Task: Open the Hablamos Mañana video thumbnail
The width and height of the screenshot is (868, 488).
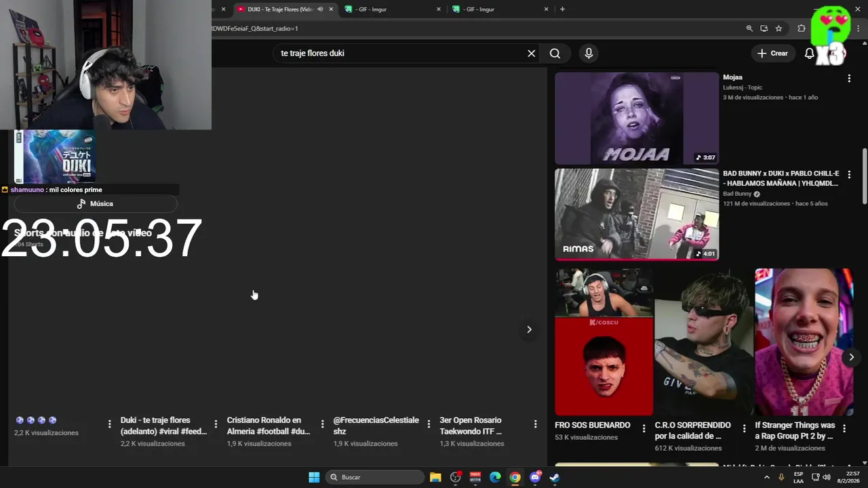Action: pyautogui.click(x=637, y=215)
